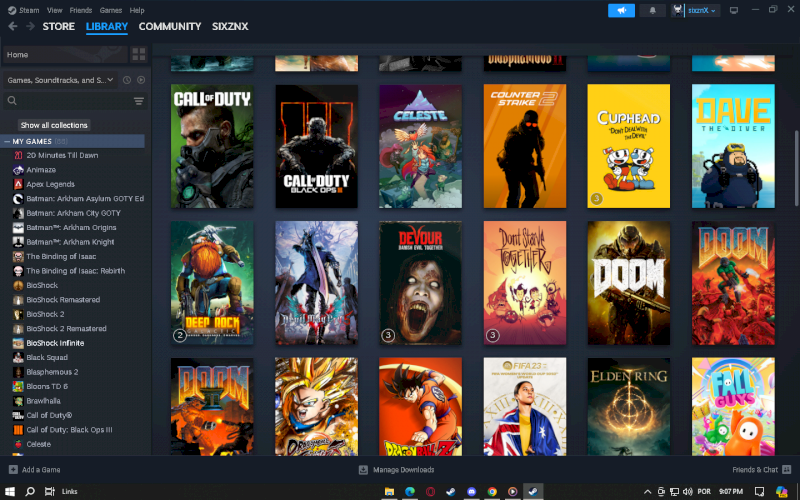800x500 pixels.
Task: Click the Manage Downloads icon
Action: coord(363,469)
